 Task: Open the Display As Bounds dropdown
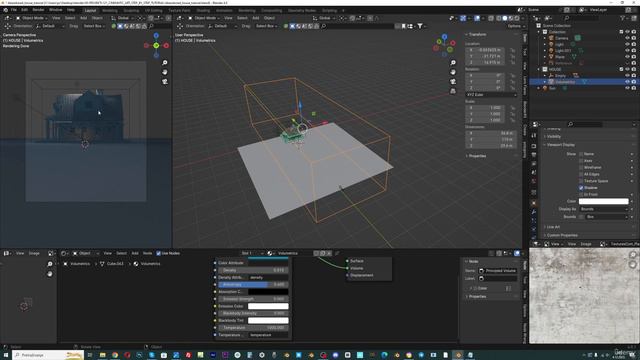[603, 209]
